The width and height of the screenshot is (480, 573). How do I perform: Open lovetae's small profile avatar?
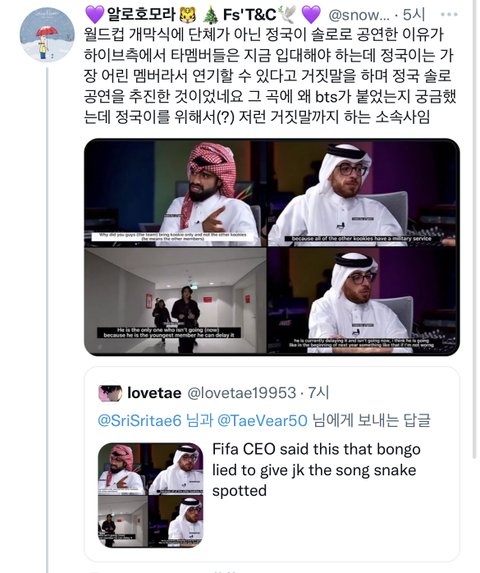coord(110,393)
